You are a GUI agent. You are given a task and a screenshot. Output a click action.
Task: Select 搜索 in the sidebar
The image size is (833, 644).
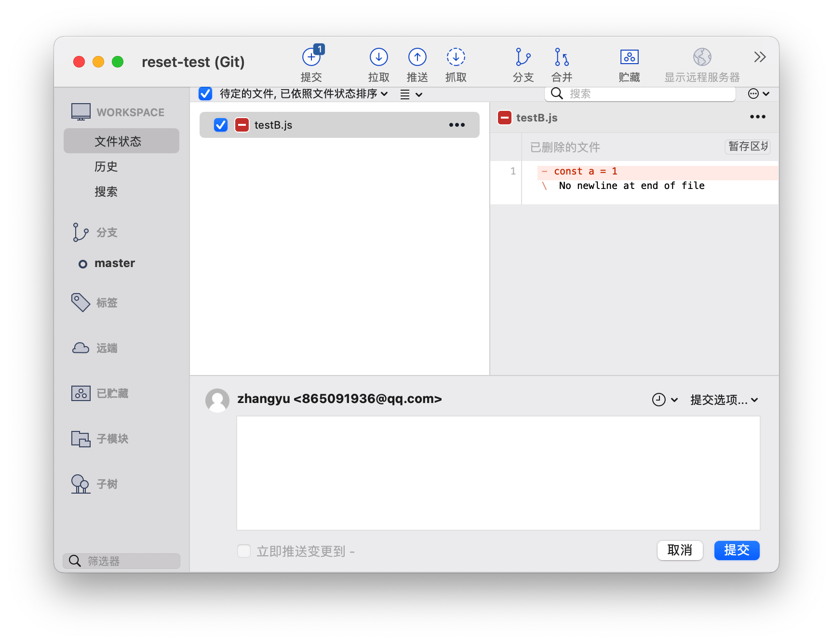coord(106,191)
